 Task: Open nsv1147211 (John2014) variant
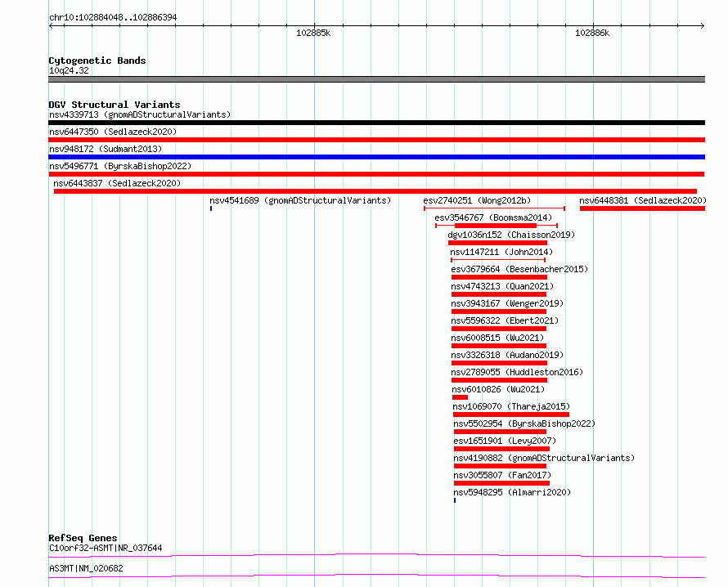click(x=501, y=252)
